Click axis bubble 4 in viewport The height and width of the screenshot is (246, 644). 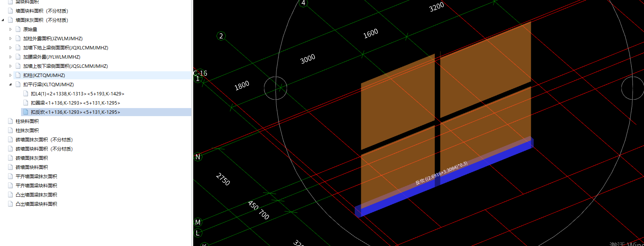point(303,3)
